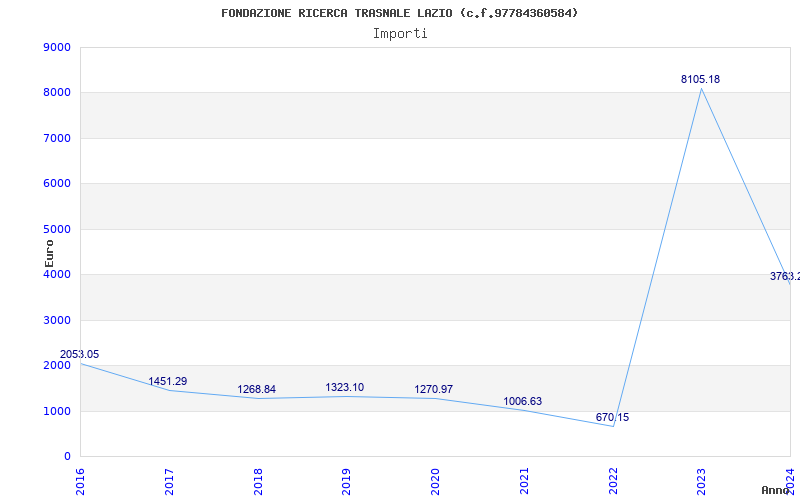Image resolution: width=800 pixels, height=500 pixels.
Task: Click the partially visible 3763 data label
Action: tap(785, 277)
